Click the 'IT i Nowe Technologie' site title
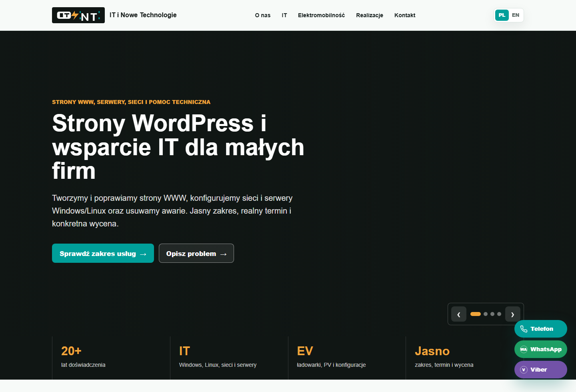This screenshot has height=392, width=576. tap(143, 15)
